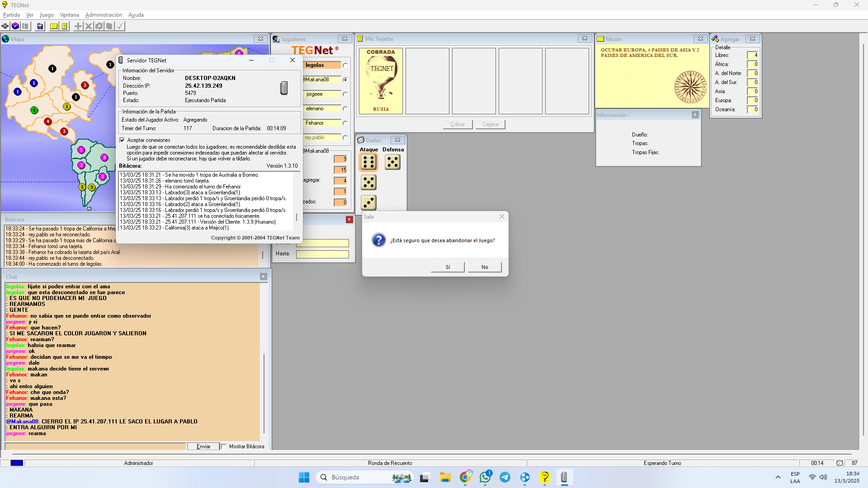Select the rey.pablo player radio button
This screenshot has height=488, width=868.
pyautogui.click(x=345, y=137)
